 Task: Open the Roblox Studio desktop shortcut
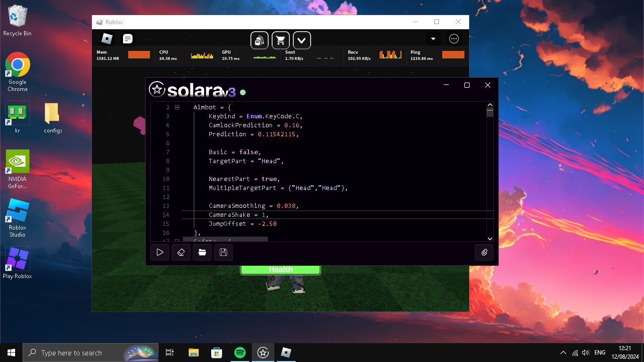pyautogui.click(x=17, y=218)
